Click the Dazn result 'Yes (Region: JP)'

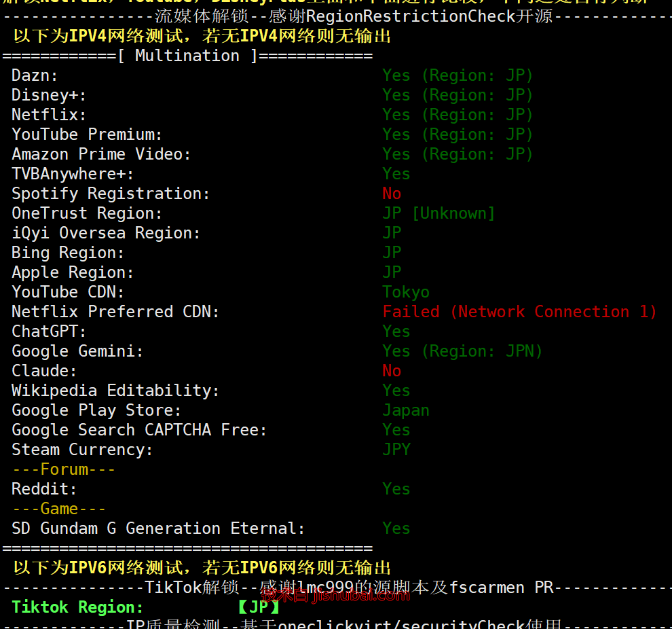pyautogui.click(x=458, y=75)
